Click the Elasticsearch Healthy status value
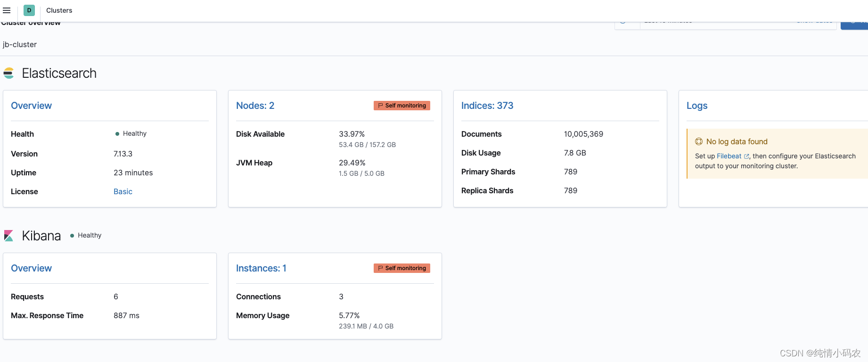Viewport: 868px width, 362px height. 131,133
